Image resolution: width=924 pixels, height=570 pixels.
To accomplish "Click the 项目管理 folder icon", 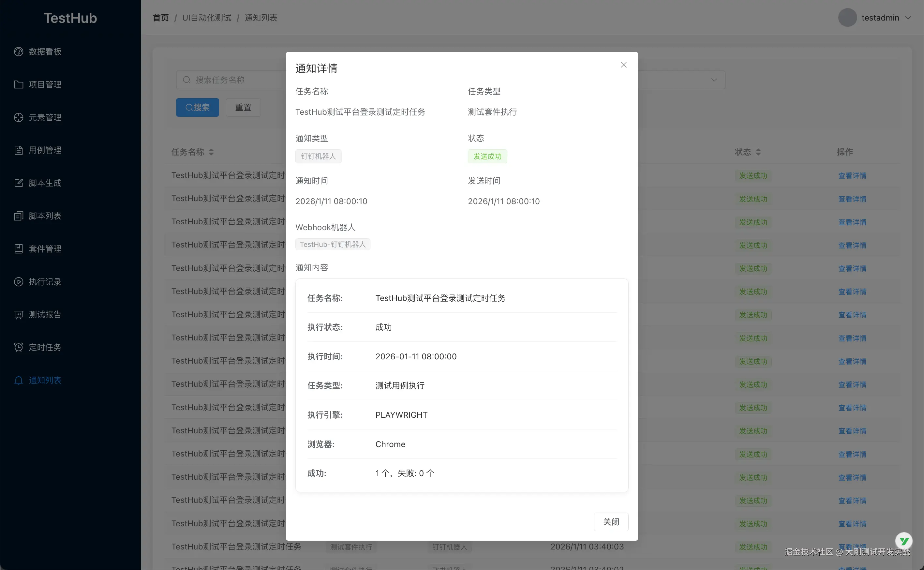I will click(19, 84).
